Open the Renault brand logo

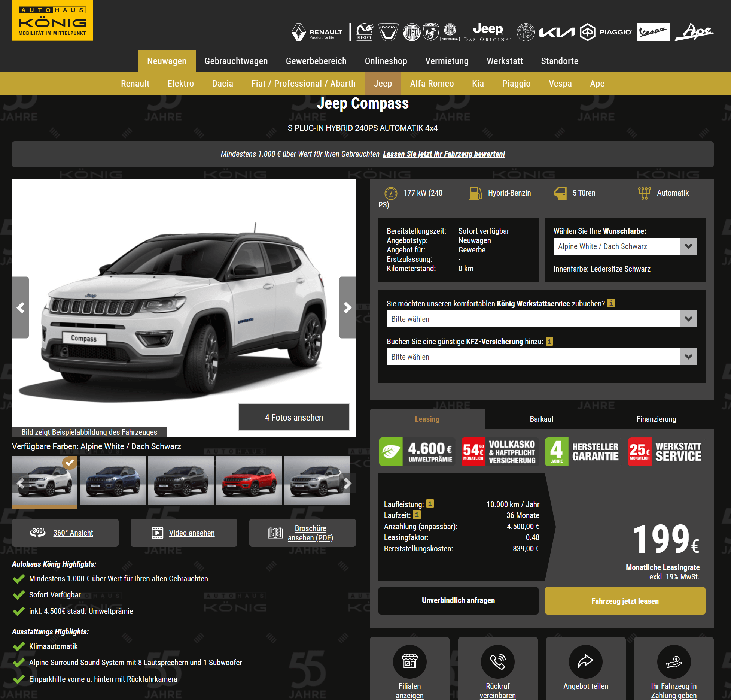[317, 32]
